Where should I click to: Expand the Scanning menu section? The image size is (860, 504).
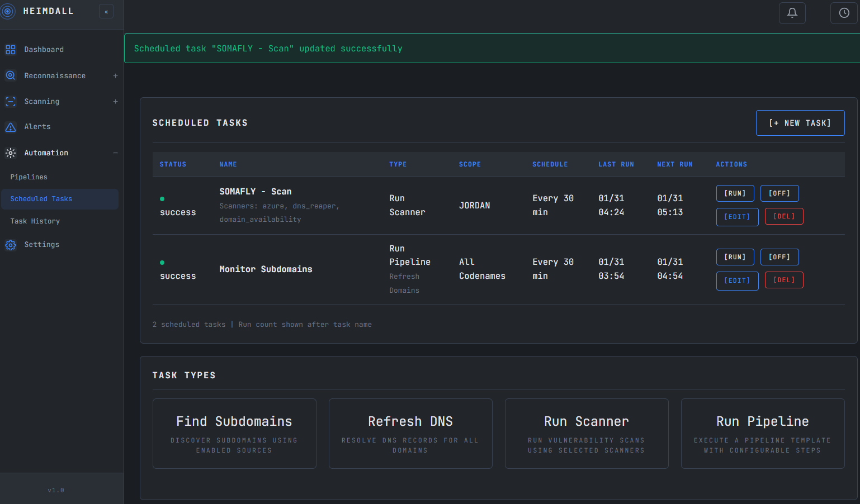(x=115, y=101)
